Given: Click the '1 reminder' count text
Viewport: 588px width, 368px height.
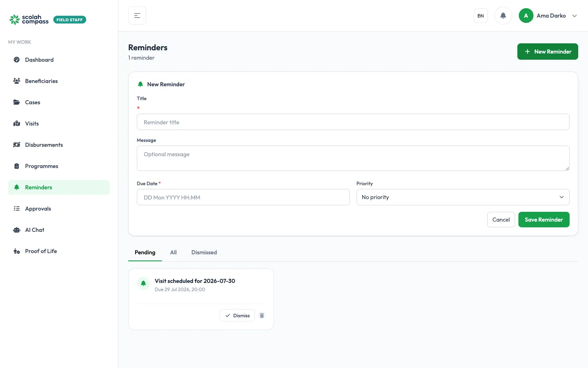Looking at the screenshot, I should coord(141,58).
